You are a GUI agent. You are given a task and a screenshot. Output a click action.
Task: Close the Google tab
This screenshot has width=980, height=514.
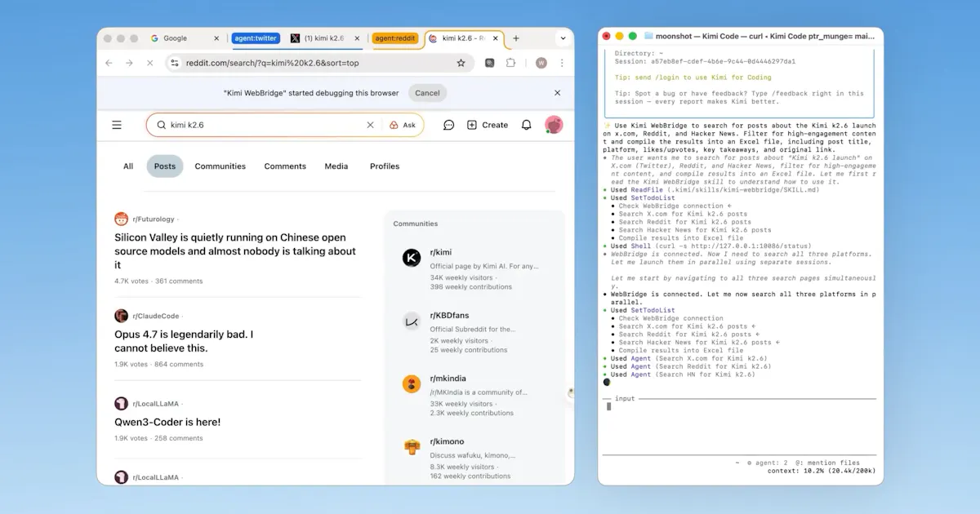tap(216, 38)
